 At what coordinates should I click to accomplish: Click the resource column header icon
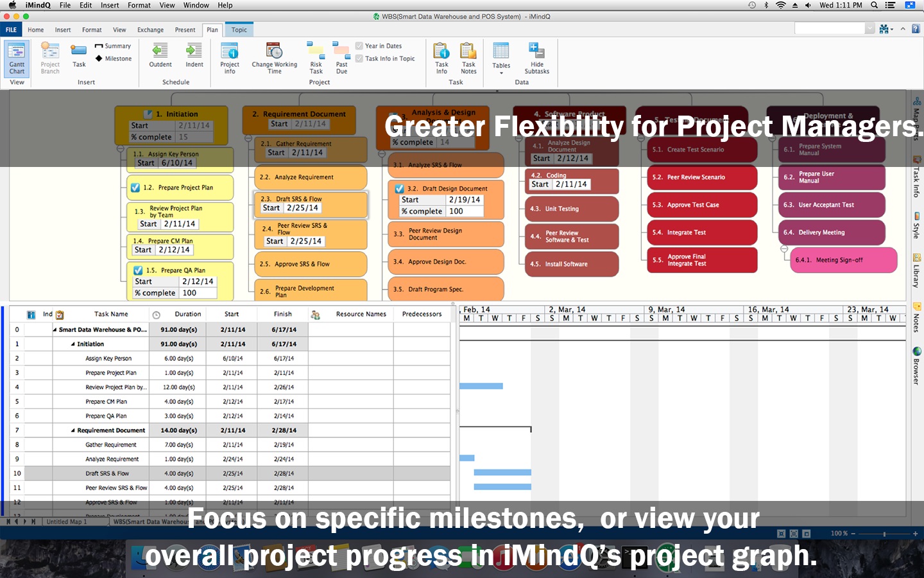tap(315, 315)
